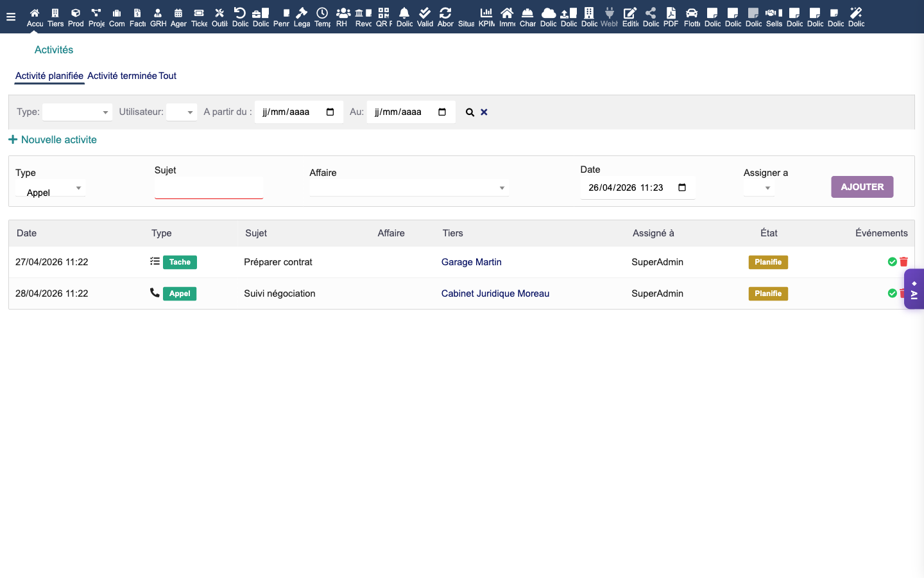Screen dimensions: 924x578
Task: Clear filters with the X icon
Action: point(484,112)
